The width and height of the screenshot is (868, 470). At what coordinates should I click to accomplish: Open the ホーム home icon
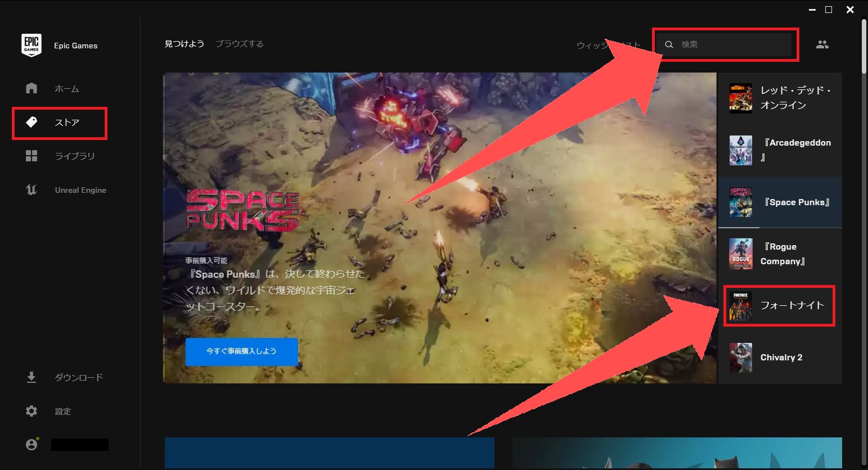click(32, 88)
